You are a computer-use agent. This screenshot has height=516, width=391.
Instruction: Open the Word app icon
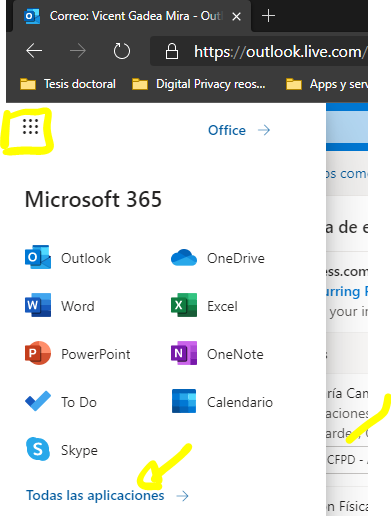coord(38,305)
